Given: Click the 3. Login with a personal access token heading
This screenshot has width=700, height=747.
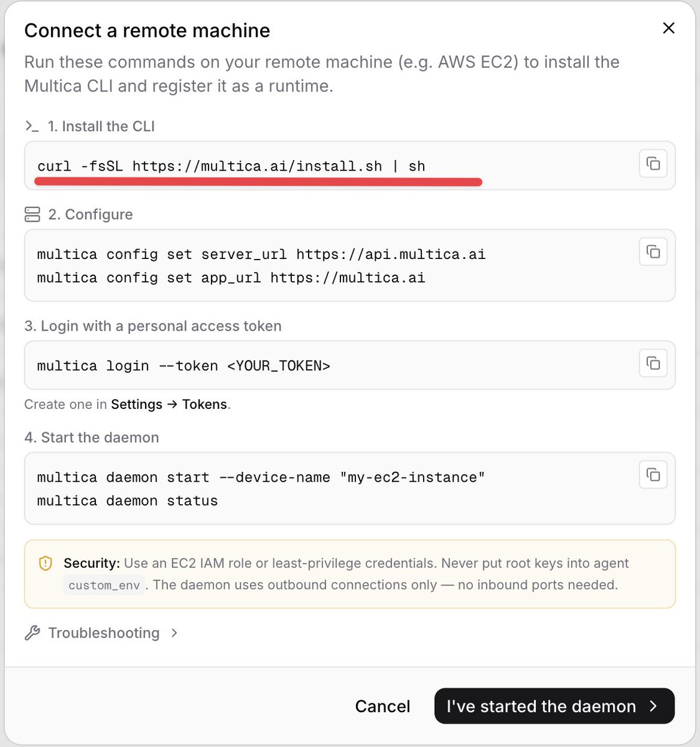Looking at the screenshot, I should click(x=153, y=326).
